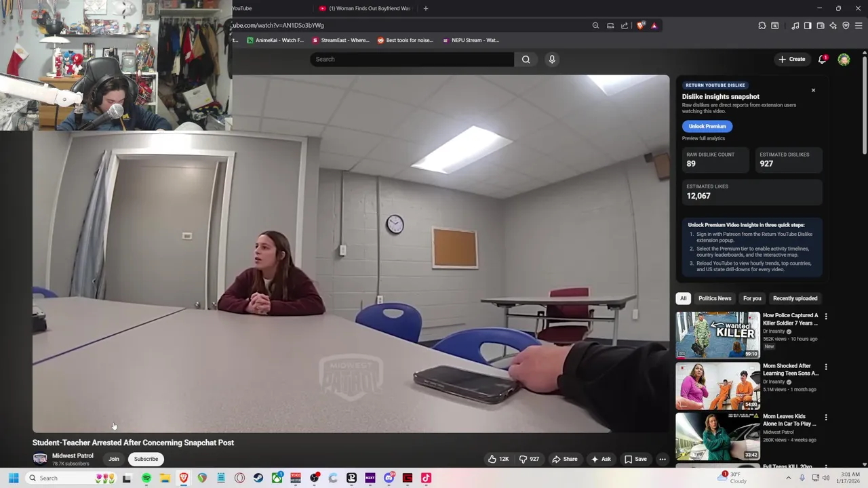This screenshot has height=488, width=868.
Task: Click the Share button under video
Action: 565,459
